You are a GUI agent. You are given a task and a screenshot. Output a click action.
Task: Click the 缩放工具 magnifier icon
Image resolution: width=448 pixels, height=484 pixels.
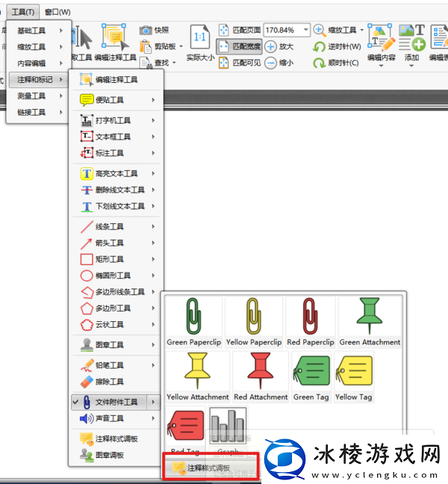(x=319, y=30)
